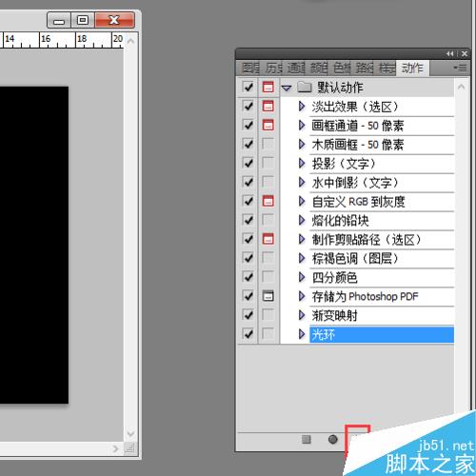Select the 渐变映射 action name

(x=334, y=315)
